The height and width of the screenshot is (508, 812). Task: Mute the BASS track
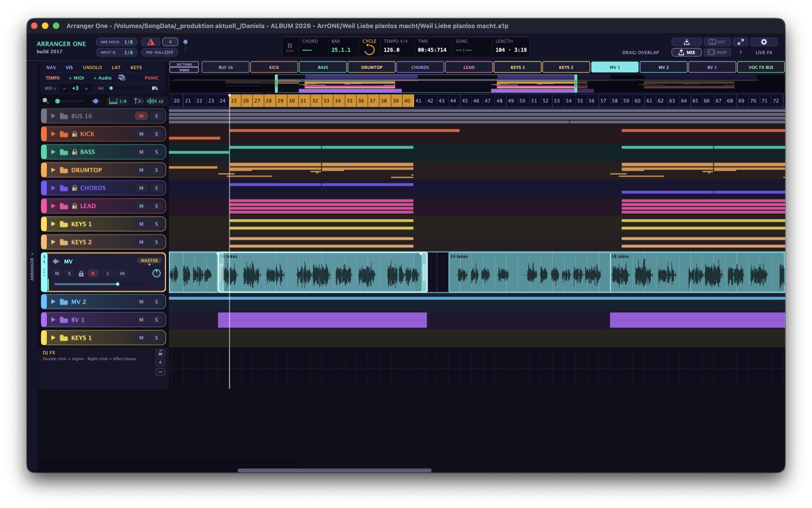click(x=141, y=152)
